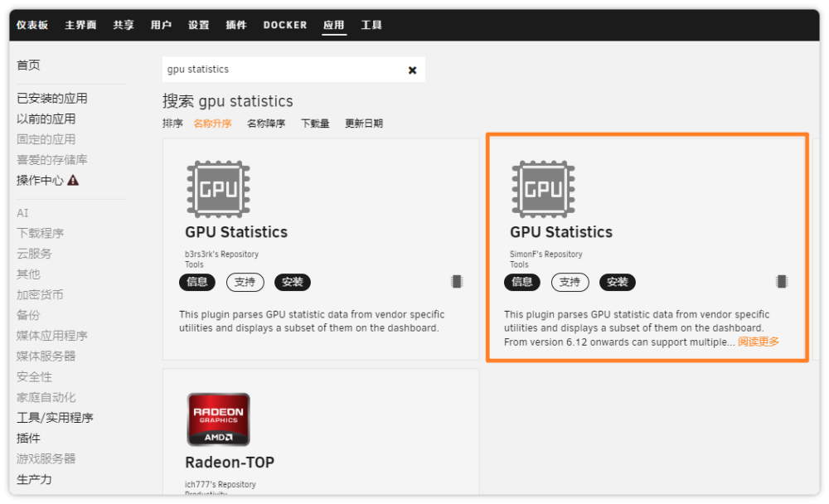The width and height of the screenshot is (829, 504).
Task: Open the 共享 tab
Action: (124, 25)
